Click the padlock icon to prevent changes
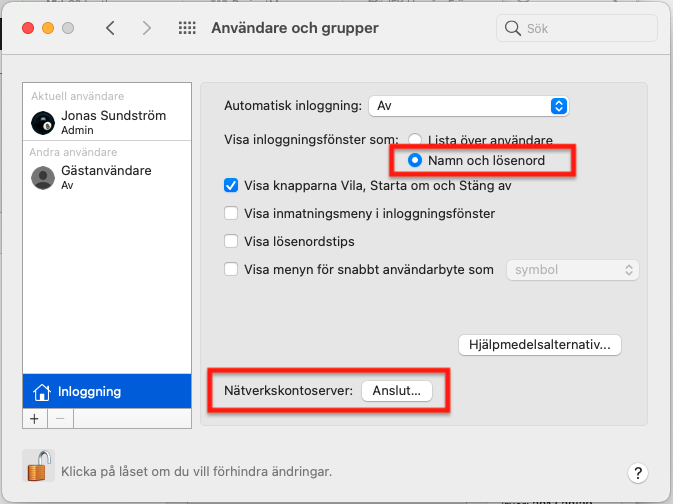 tap(39, 466)
